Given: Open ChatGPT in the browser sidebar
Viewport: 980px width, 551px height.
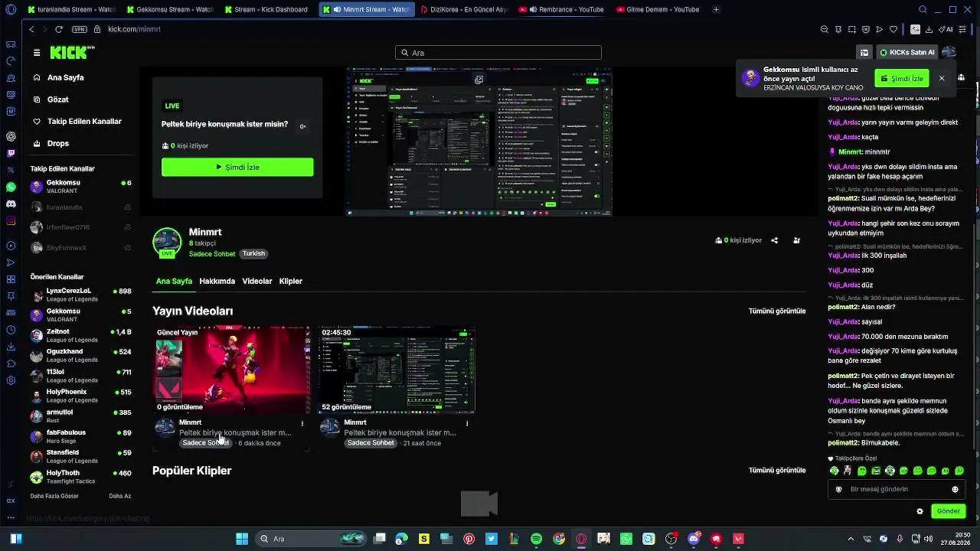Looking at the screenshot, I should point(11,136).
